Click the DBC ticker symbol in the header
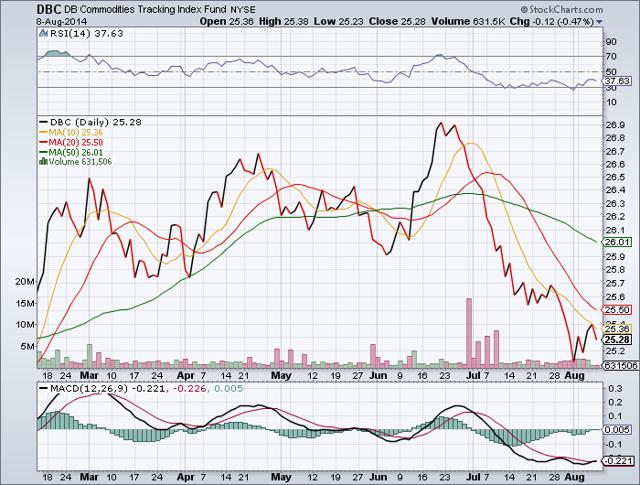 click(49, 9)
